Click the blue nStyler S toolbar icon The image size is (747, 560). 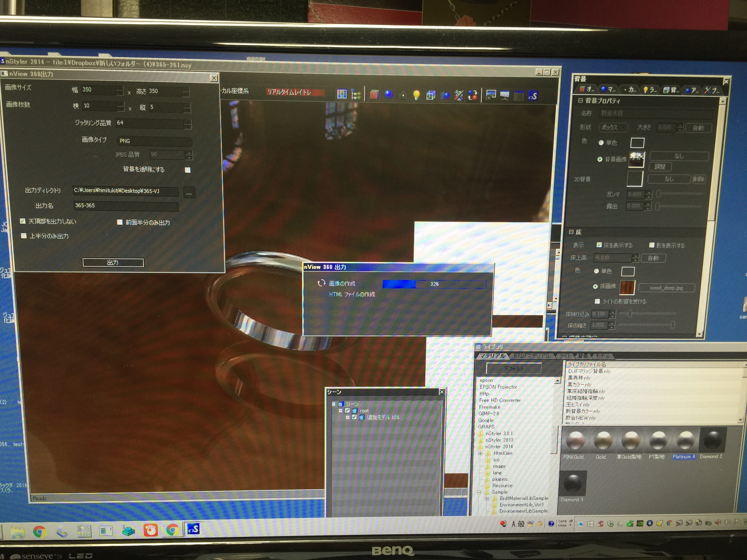tap(533, 96)
